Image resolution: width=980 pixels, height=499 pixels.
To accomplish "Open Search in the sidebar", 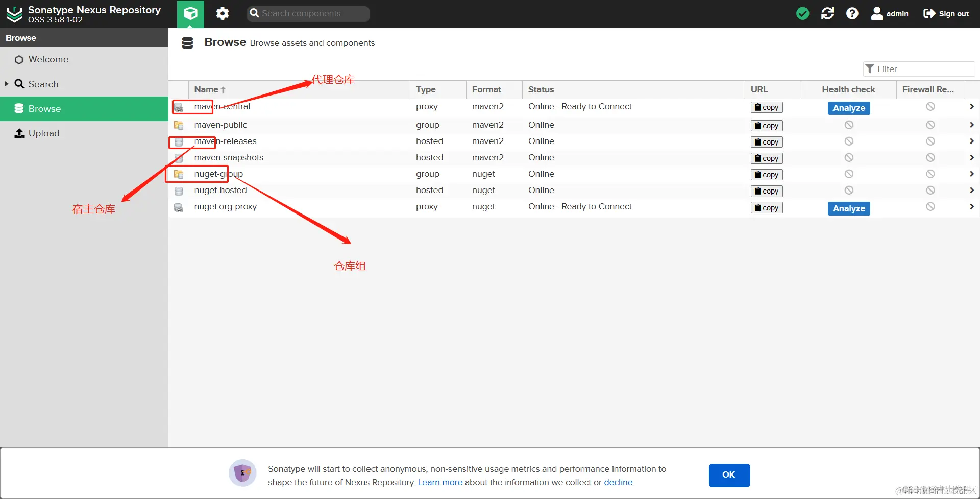I will tap(84, 84).
